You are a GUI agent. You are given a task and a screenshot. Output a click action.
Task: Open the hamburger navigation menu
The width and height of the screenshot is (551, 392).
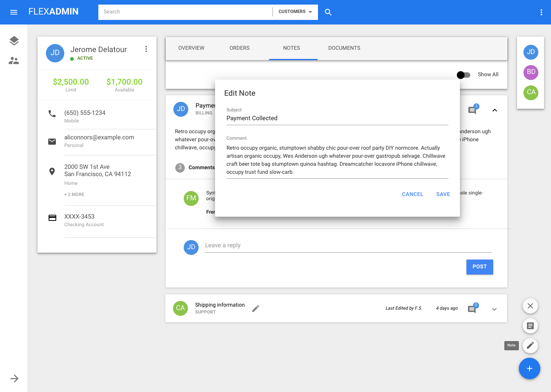point(14,12)
